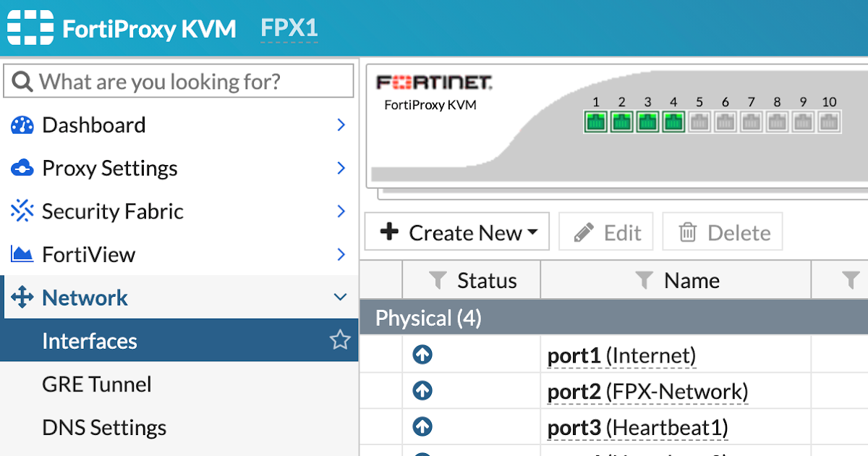Open the Create New dropdown
This screenshot has width=868, height=456.
pos(456,232)
